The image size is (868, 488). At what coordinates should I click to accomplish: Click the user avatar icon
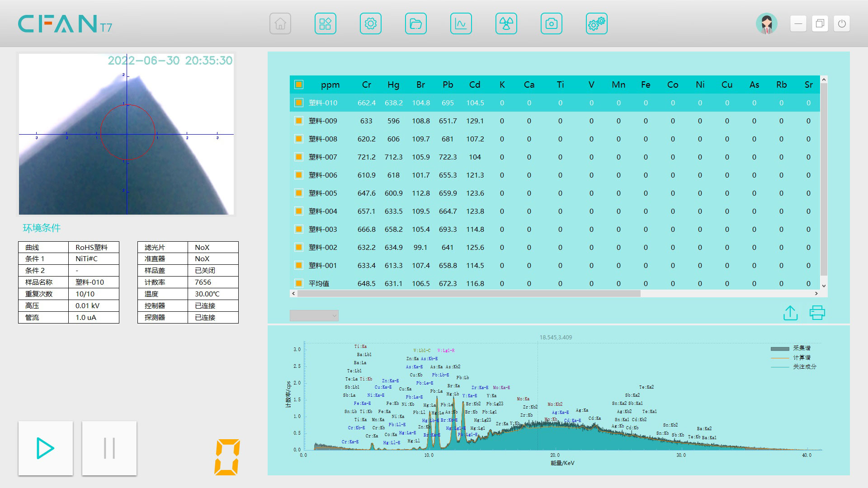click(x=767, y=23)
